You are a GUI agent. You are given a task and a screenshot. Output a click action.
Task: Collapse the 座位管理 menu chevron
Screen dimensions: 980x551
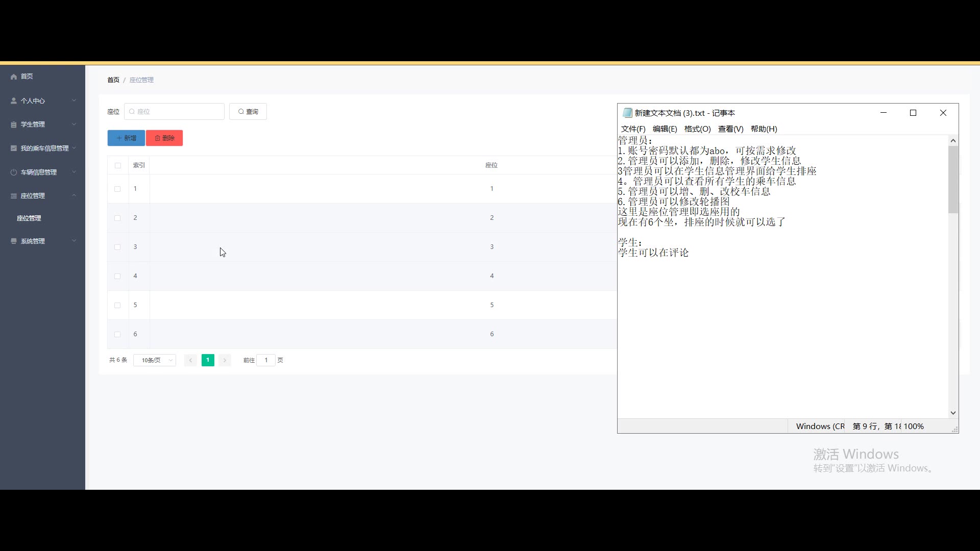click(74, 196)
